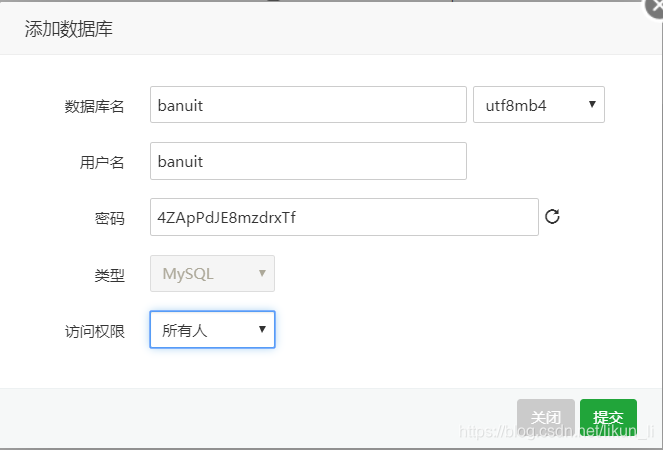Open the MySQL type dropdown
663x450 pixels.
pyautogui.click(x=212, y=273)
